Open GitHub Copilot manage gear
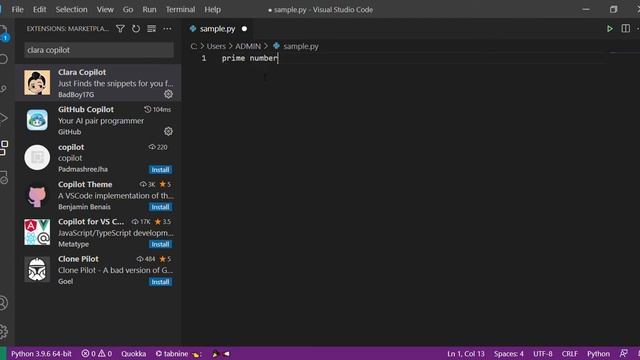Screen dimensions: 640x360 168,131
